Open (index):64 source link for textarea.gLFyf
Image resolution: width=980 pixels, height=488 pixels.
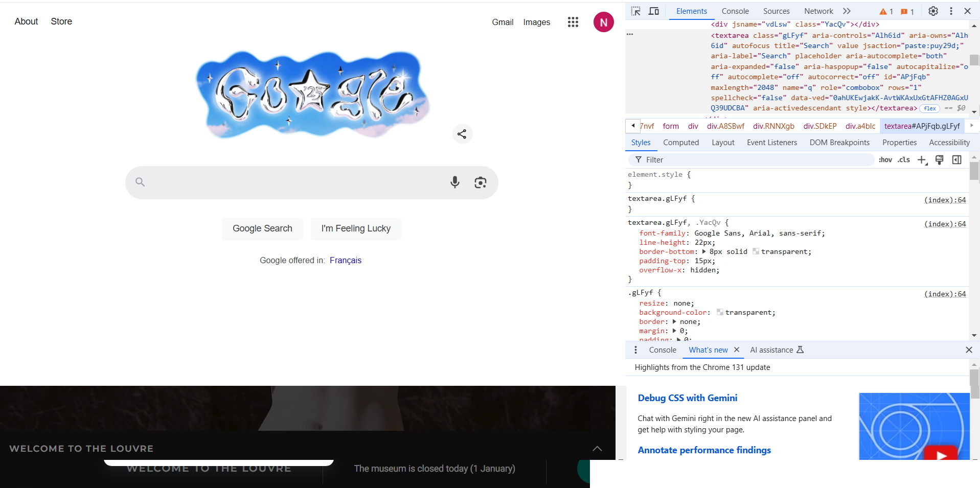coord(945,200)
